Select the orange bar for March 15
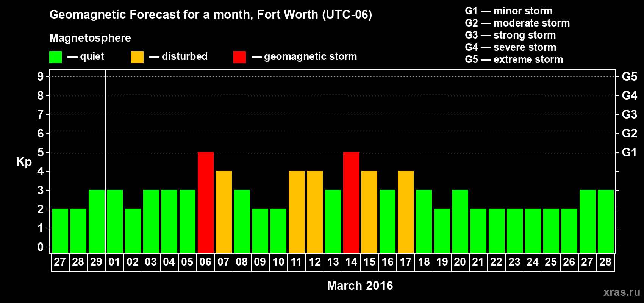Viewport: 644px width, 303px height. 369,212
